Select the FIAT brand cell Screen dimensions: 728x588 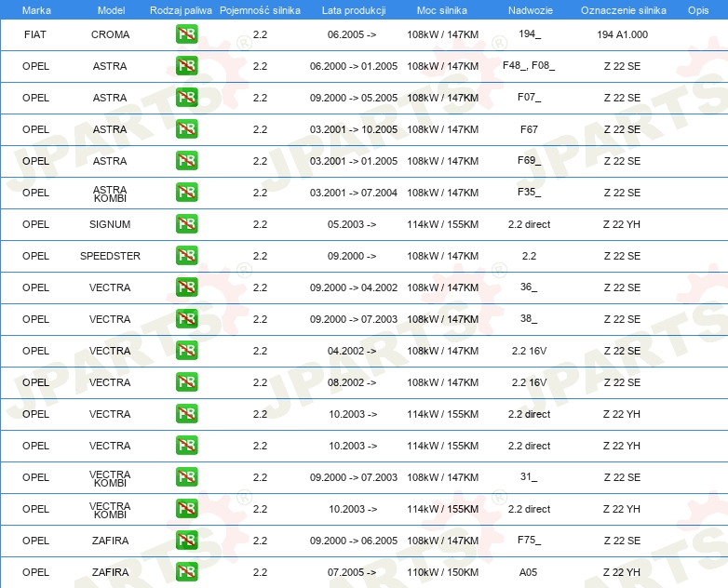pos(35,34)
